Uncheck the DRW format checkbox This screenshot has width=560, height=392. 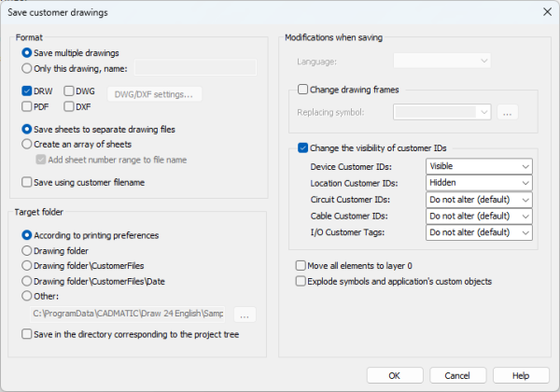point(26,91)
